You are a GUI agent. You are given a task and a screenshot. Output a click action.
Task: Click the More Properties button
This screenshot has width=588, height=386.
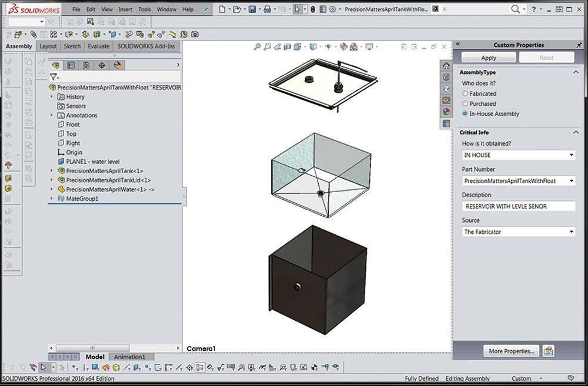click(511, 351)
